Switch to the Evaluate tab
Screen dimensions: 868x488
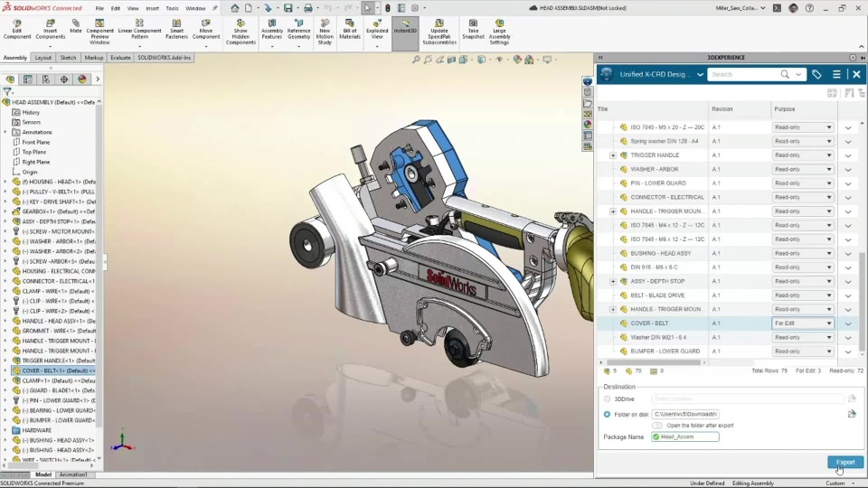tap(120, 58)
